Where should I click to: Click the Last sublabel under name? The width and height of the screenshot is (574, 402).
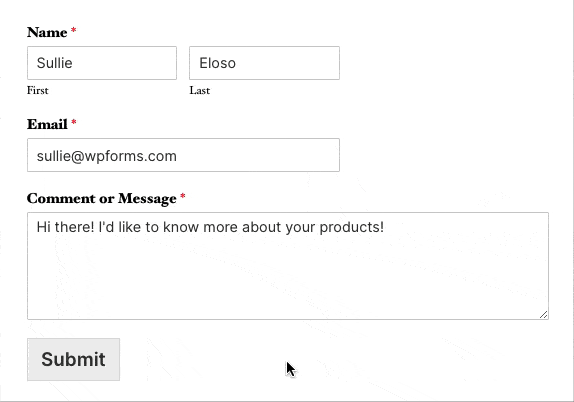(x=200, y=90)
